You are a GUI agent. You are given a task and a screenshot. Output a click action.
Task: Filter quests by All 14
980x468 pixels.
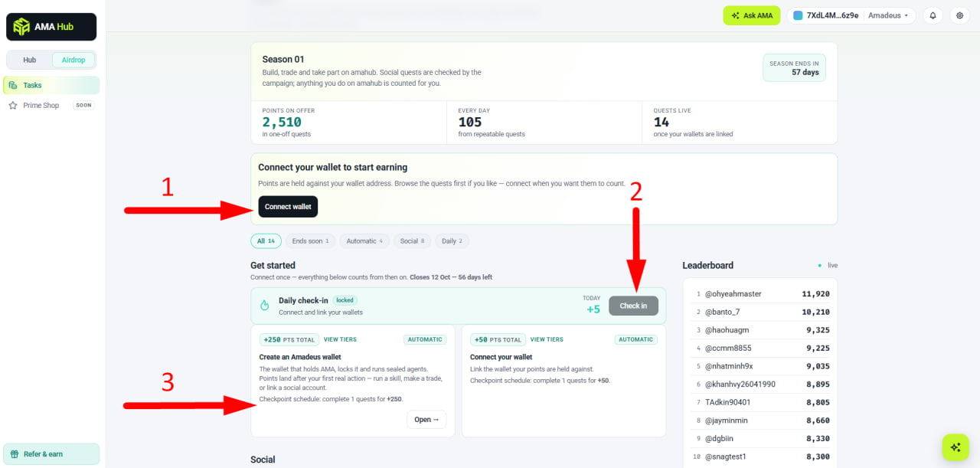(x=266, y=241)
